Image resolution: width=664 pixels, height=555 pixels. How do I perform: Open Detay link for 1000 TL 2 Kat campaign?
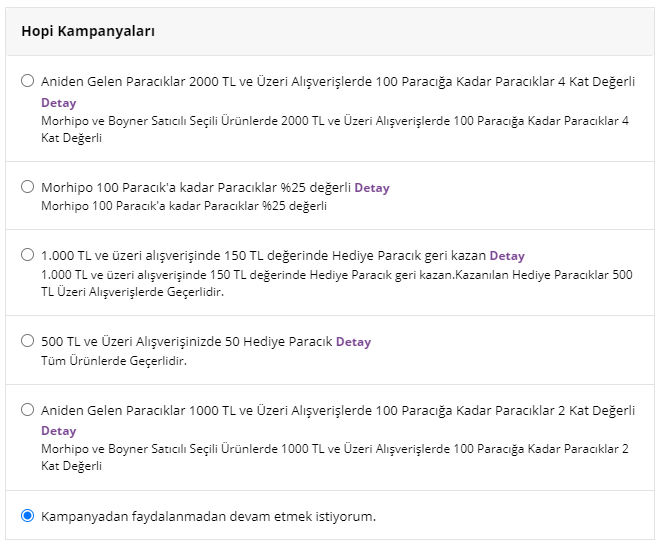(59, 431)
